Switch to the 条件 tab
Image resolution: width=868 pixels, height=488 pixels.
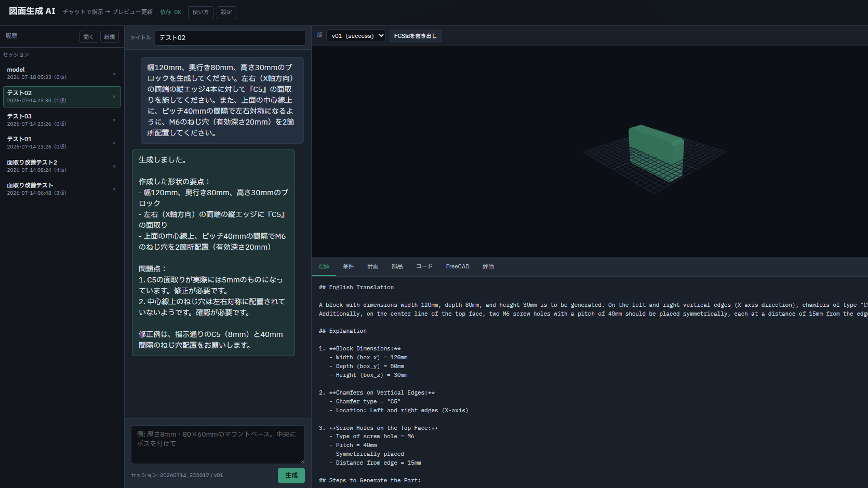349,266
